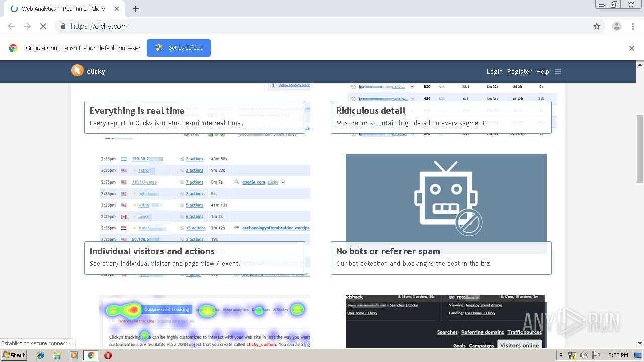Click the red Opera taskbar icon
The width and height of the screenshot is (644, 362).
click(x=108, y=355)
